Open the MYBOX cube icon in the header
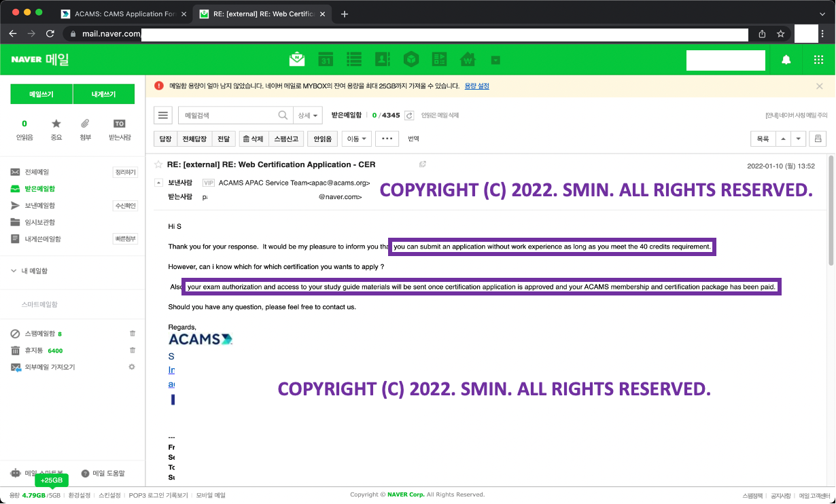 pos(411,60)
